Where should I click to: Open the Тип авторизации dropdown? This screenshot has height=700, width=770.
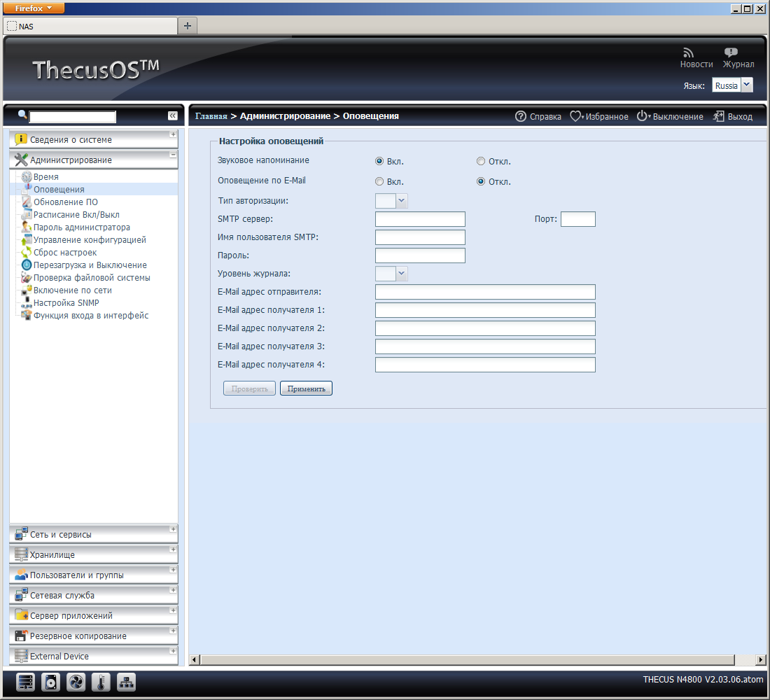402,200
